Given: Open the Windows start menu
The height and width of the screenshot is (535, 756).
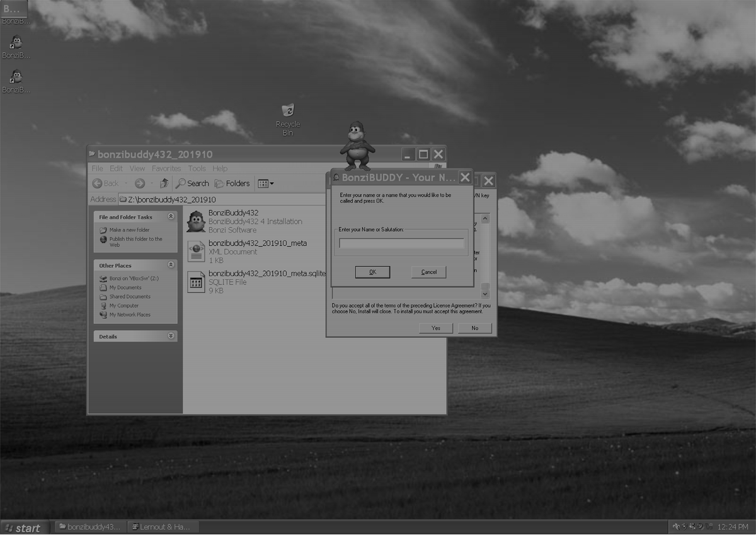Looking at the screenshot, I should pyautogui.click(x=23, y=528).
